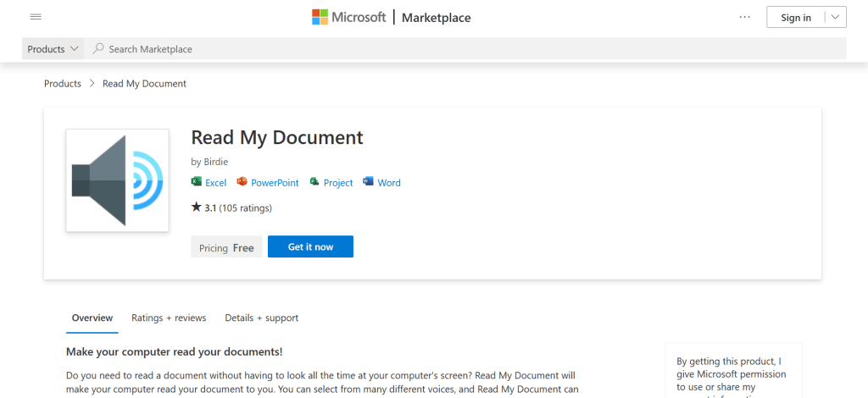Image resolution: width=868 pixels, height=398 pixels.
Task: Click the Read My Document speaker thumbnail
Action: coord(118,180)
